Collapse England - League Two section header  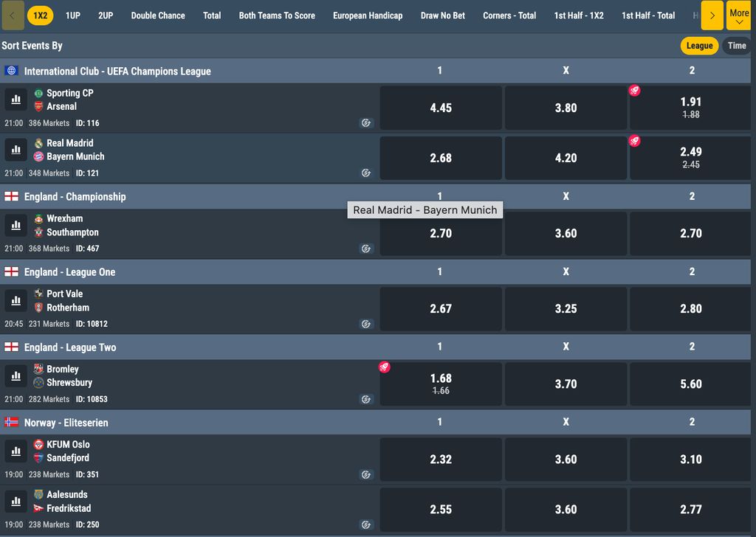point(375,347)
